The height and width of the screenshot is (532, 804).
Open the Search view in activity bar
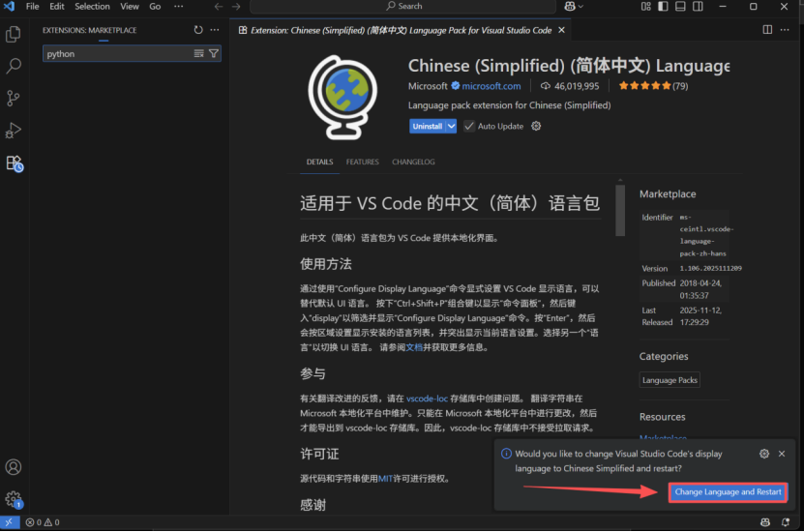[x=14, y=66]
